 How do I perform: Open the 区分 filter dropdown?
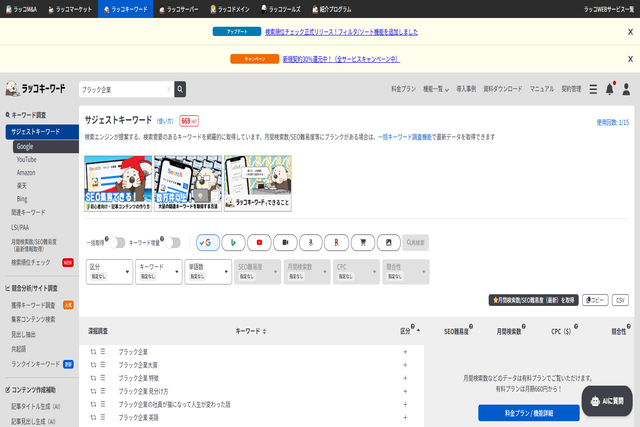(x=108, y=272)
